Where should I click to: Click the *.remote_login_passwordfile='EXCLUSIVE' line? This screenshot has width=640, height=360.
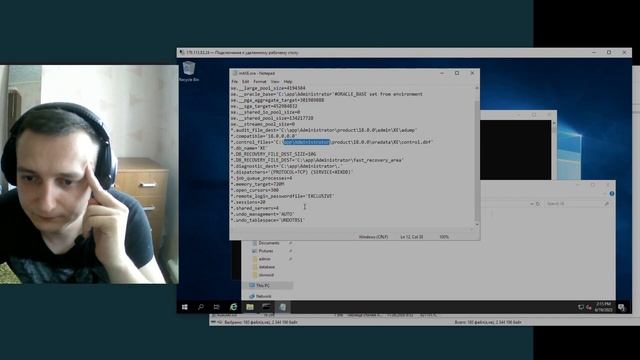(x=282, y=196)
